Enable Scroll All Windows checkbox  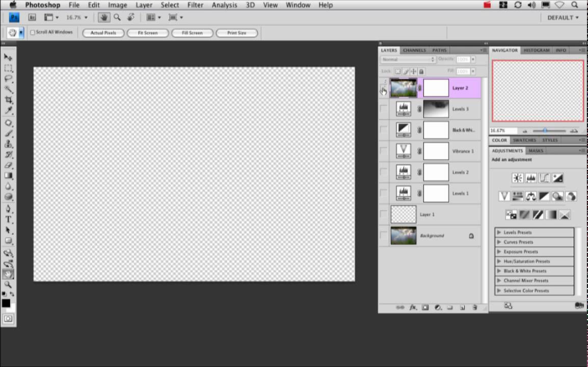point(32,33)
